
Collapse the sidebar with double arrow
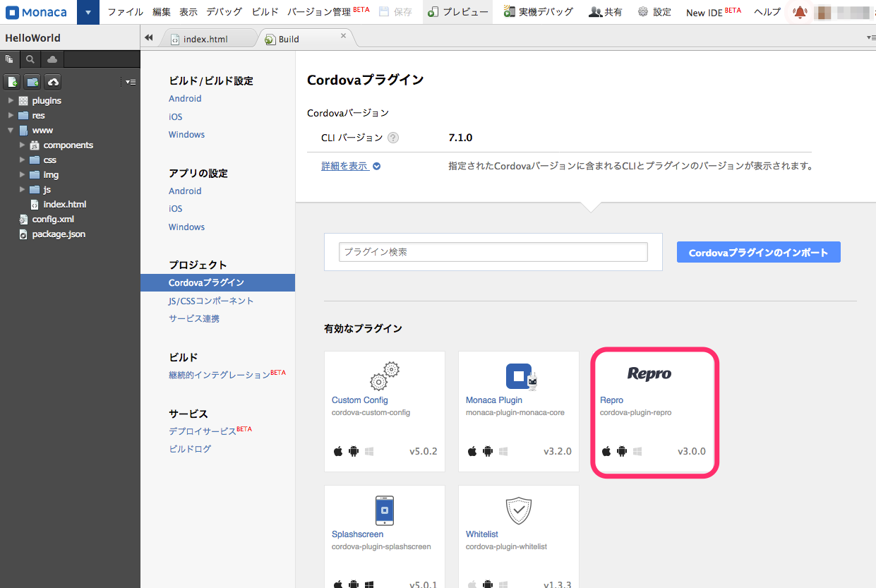(x=148, y=38)
